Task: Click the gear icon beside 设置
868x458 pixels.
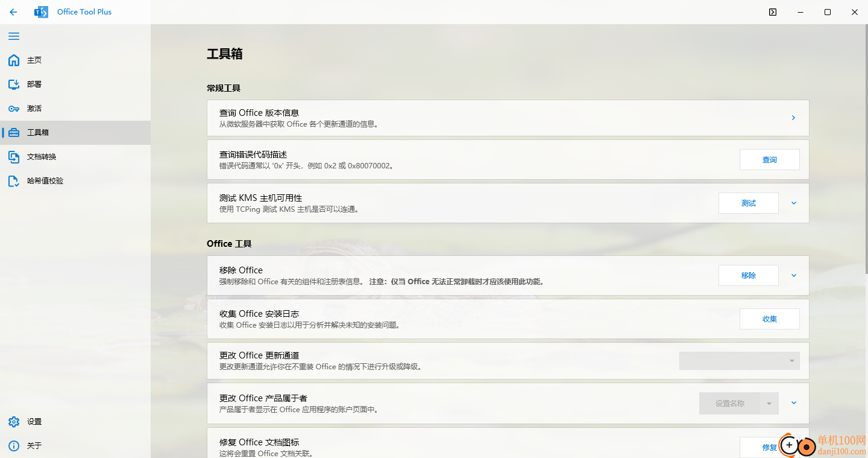Action: coord(14,422)
